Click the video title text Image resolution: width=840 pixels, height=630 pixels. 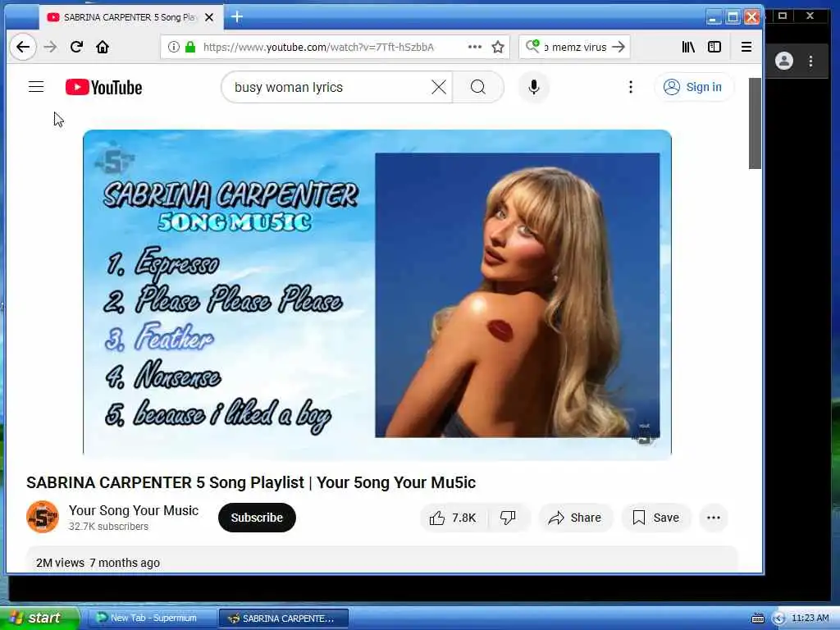(x=251, y=482)
